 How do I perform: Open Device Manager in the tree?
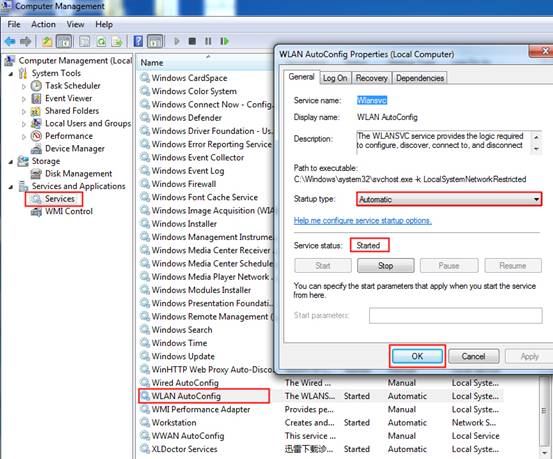75,149
